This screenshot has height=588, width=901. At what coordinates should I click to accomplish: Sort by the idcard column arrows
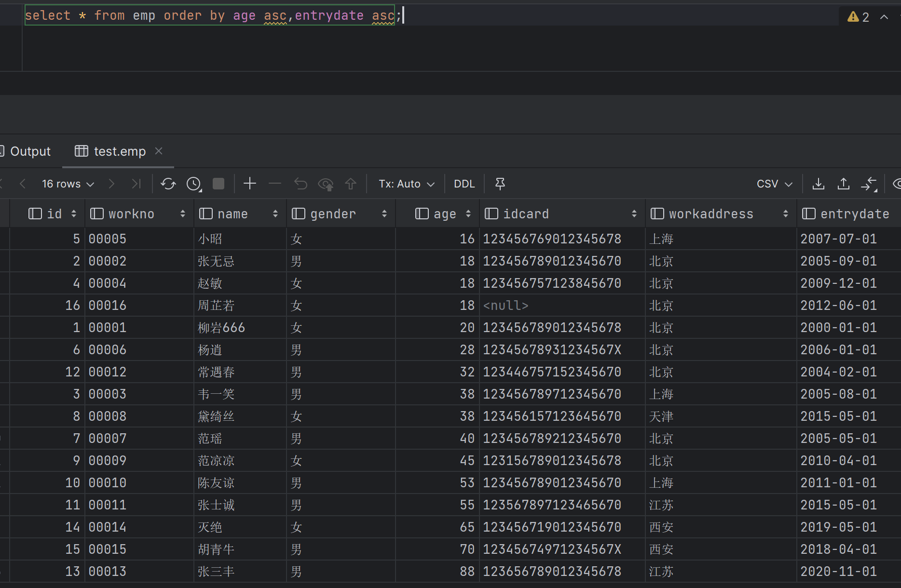(x=634, y=214)
